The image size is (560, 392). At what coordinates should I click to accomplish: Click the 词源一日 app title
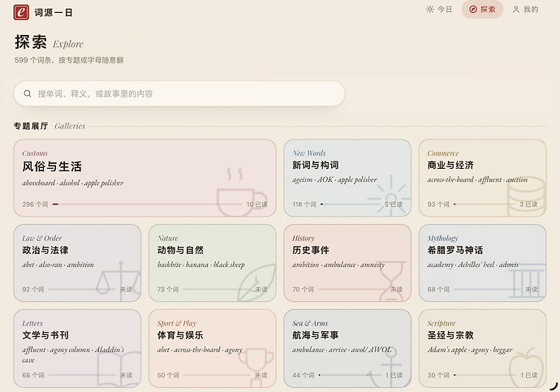[54, 12]
